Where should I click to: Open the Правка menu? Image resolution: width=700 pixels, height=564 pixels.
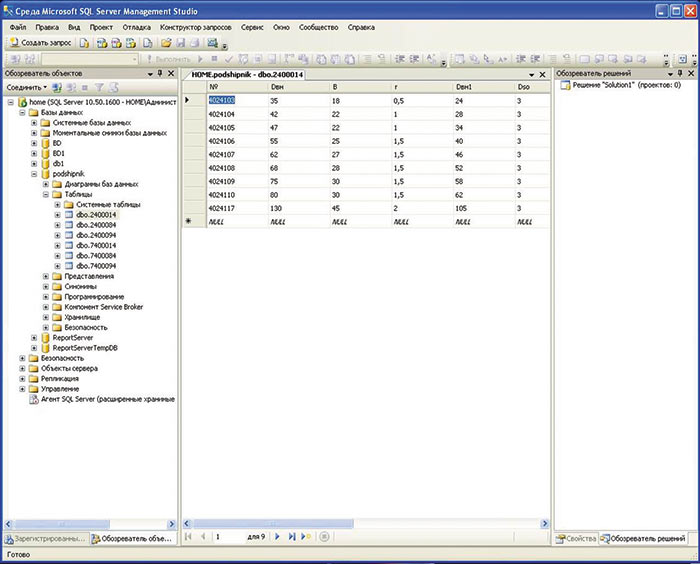(x=47, y=27)
